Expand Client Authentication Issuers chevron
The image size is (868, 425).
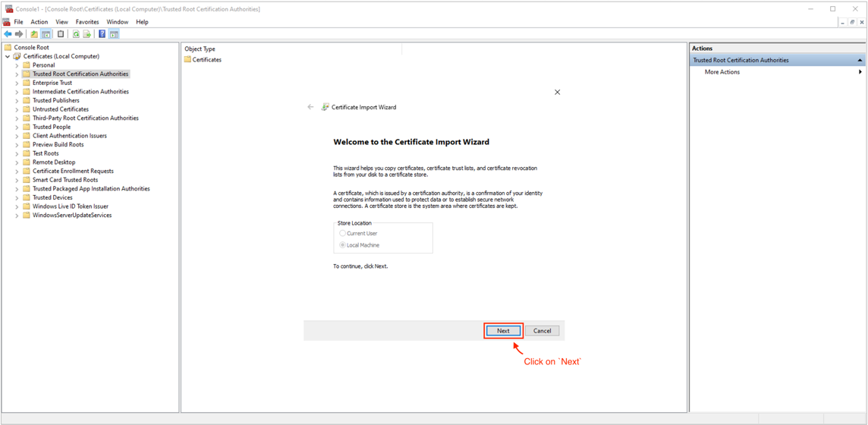tap(17, 136)
